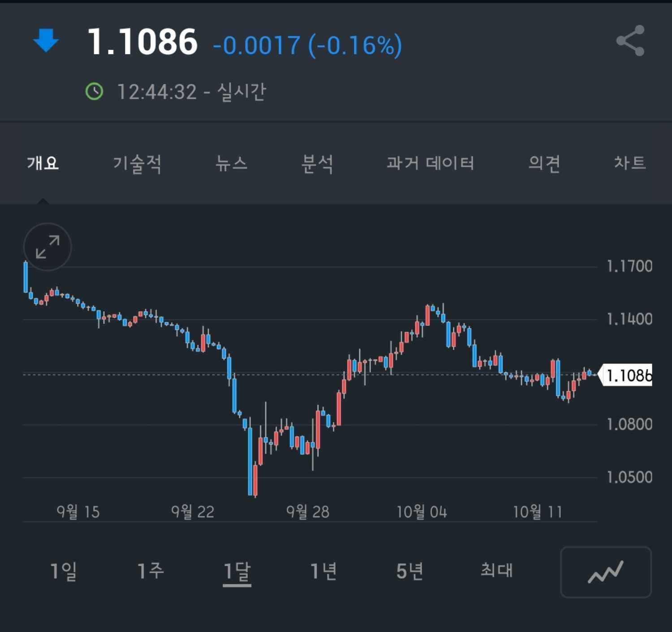672x632 pixels.
Task: Switch to the 차트 tab
Action: click(x=630, y=163)
